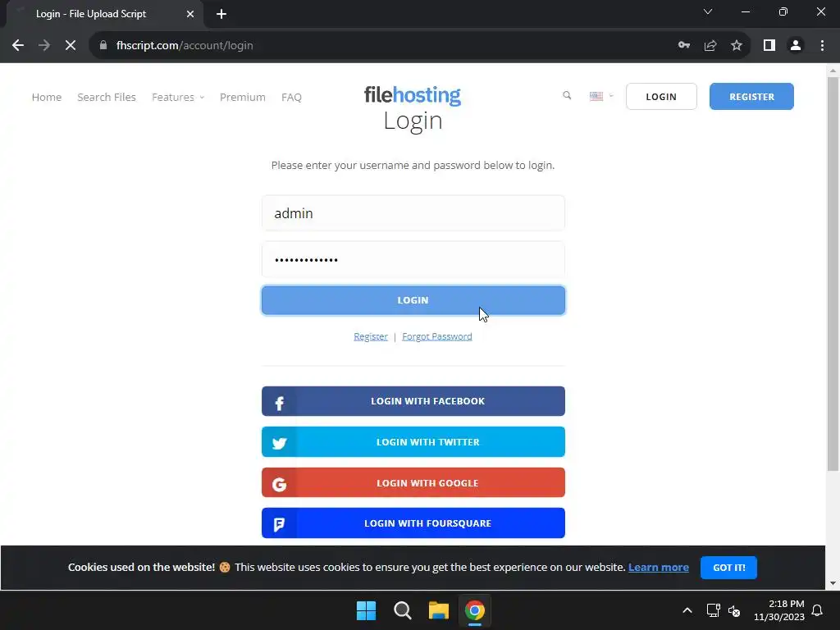Click the header LOGIN button

pyautogui.click(x=661, y=97)
